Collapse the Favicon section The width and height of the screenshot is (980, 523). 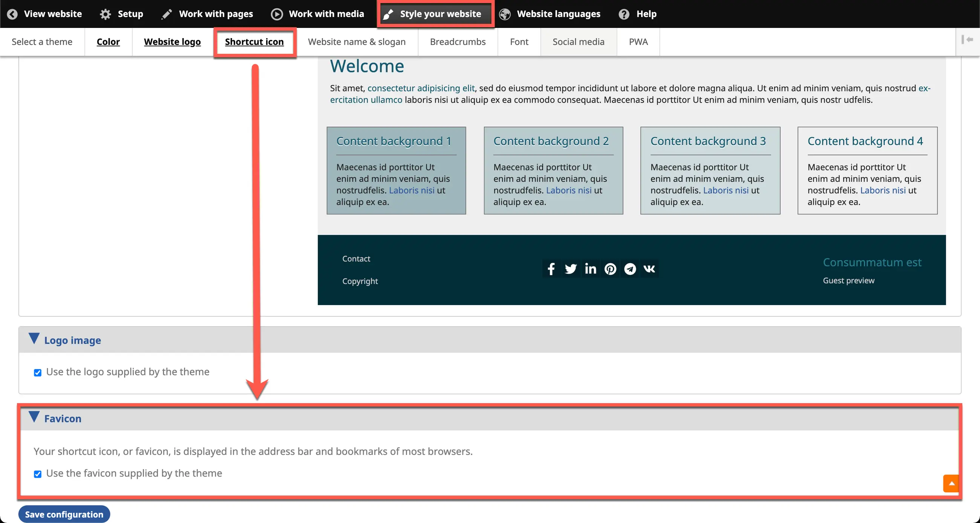(63, 418)
